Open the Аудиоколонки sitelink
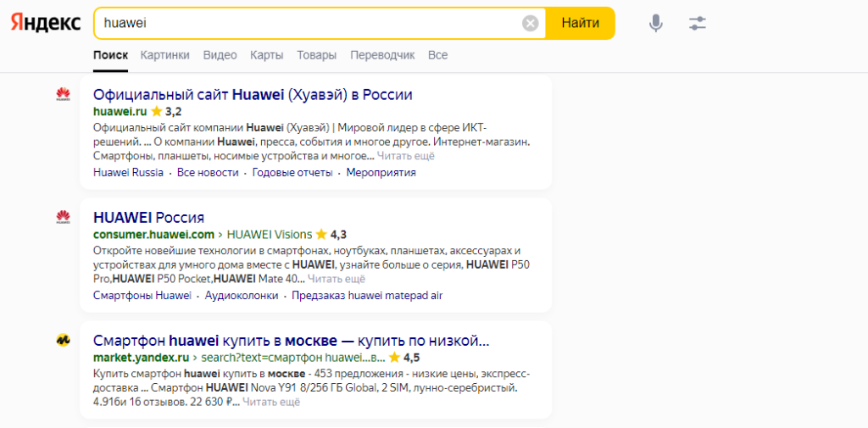The width and height of the screenshot is (868, 428). click(242, 296)
